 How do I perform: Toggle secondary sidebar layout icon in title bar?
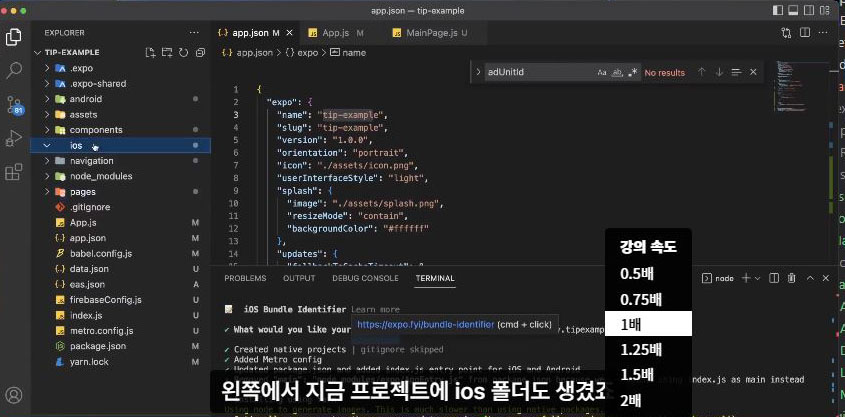coord(808,10)
